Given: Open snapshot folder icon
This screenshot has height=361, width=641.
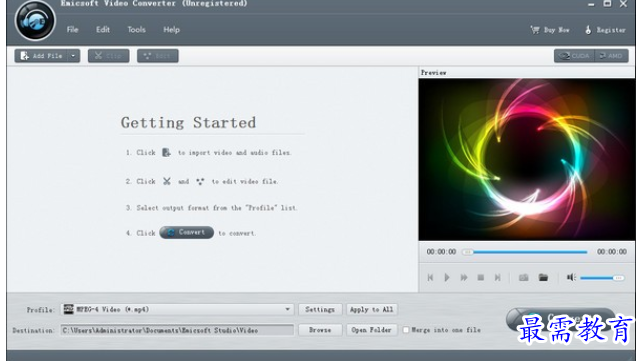Looking at the screenshot, I should click(543, 278).
